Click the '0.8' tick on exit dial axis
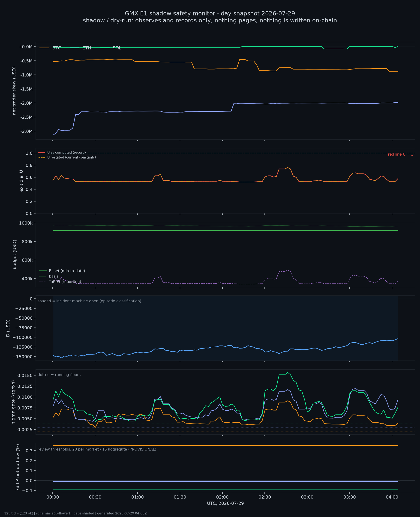The image size is (420, 517). [x=29, y=165]
